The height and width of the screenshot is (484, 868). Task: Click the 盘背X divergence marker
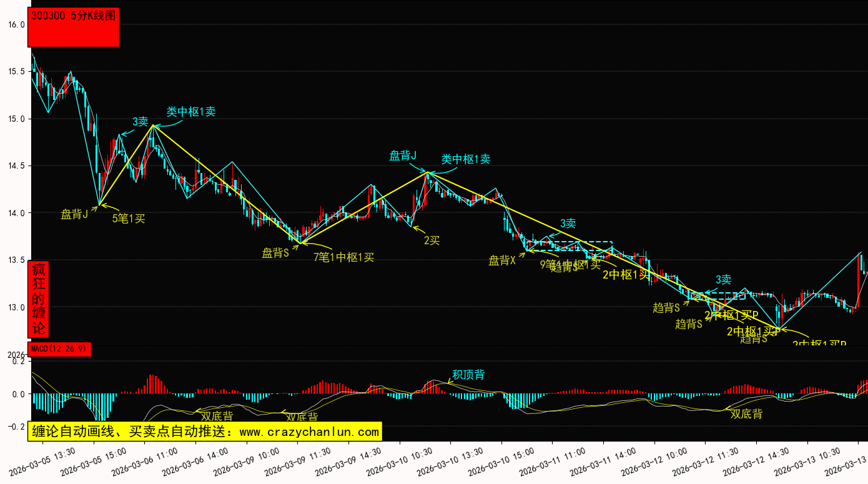tap(502, 261)
